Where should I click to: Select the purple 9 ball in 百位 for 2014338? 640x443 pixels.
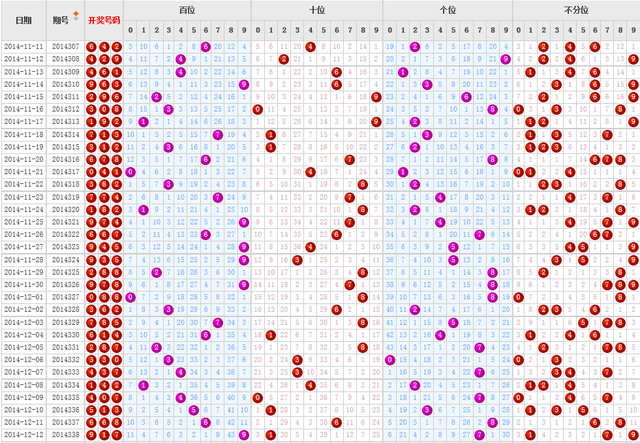244,435
